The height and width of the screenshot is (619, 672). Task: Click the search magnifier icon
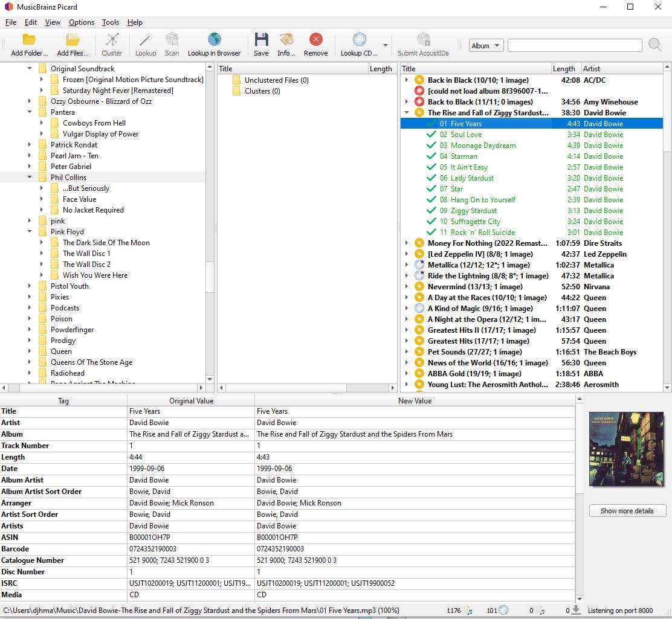pyautogui.click(x=654, y=45)
